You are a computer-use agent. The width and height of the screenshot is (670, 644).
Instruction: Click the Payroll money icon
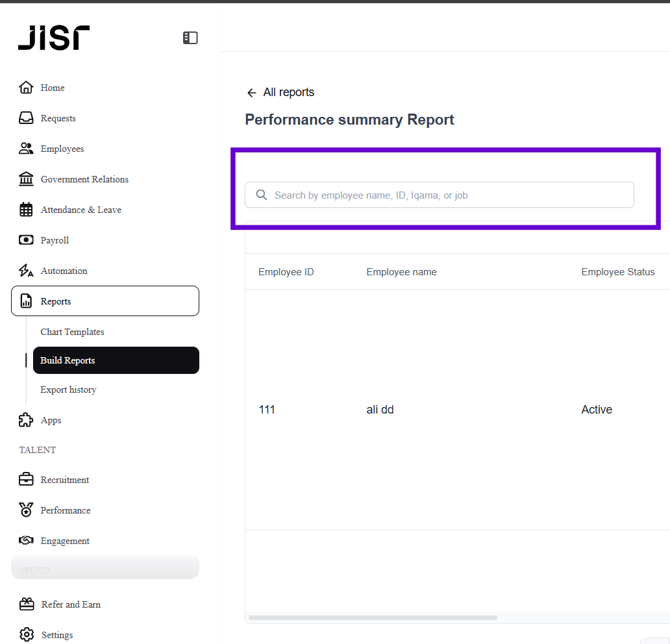[26, 240]
